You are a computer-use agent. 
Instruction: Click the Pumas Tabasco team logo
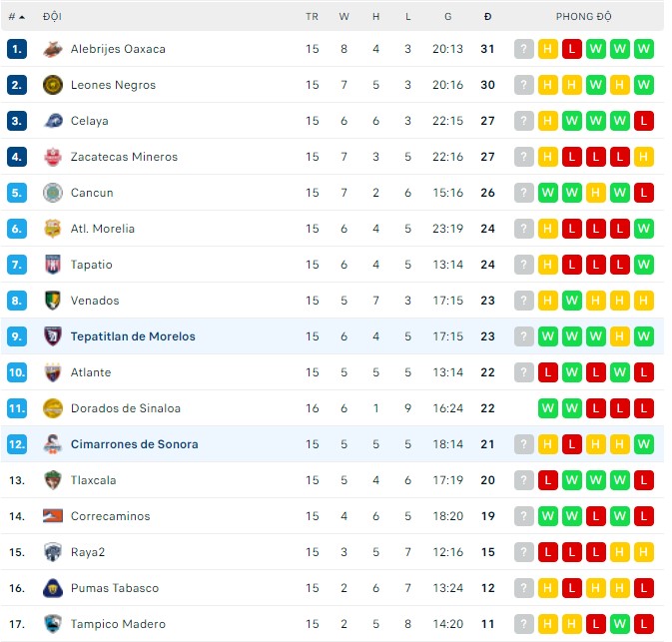point(53,588)
